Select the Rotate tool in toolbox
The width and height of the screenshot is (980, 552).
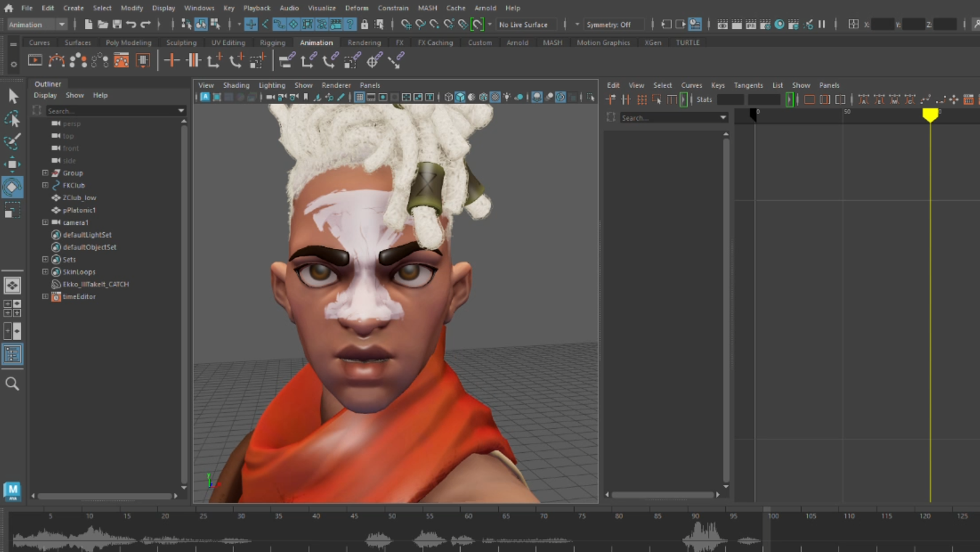(x=12, y=187)
